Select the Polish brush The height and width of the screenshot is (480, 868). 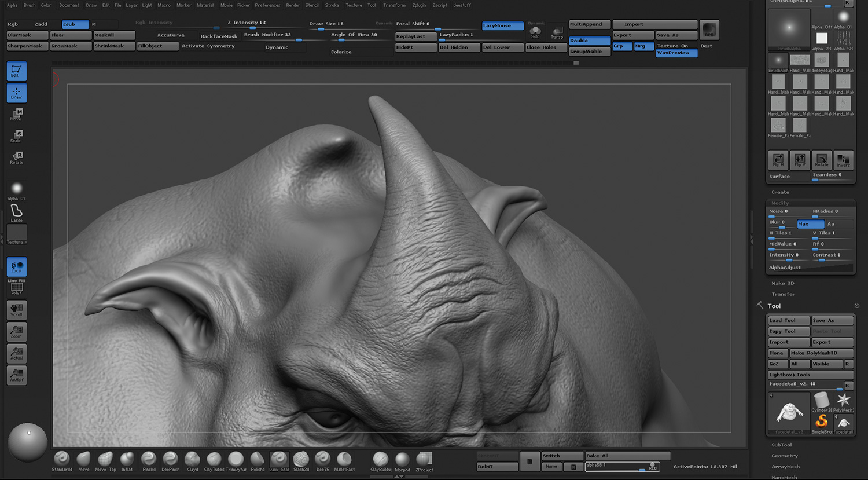pyautogui.click(x=258, y=461)
